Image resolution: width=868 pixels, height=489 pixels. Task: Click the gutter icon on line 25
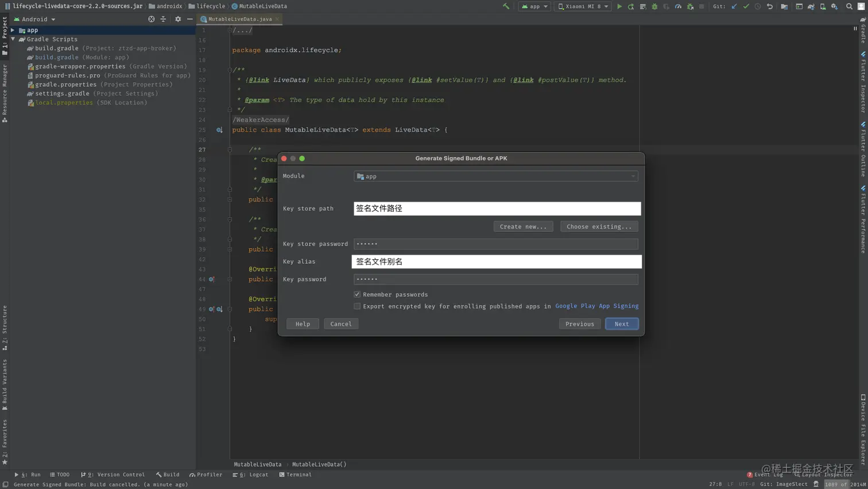pyautogui.click(x=219, y=130)
